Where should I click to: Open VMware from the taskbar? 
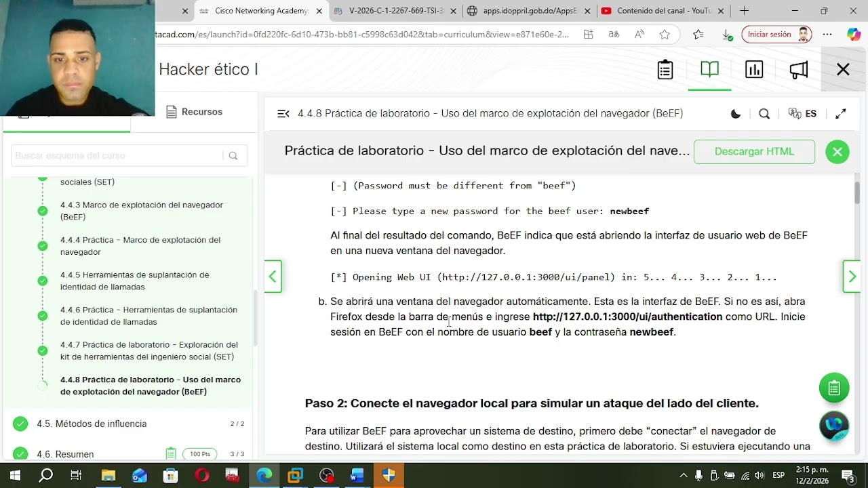(x=295, y=475)
